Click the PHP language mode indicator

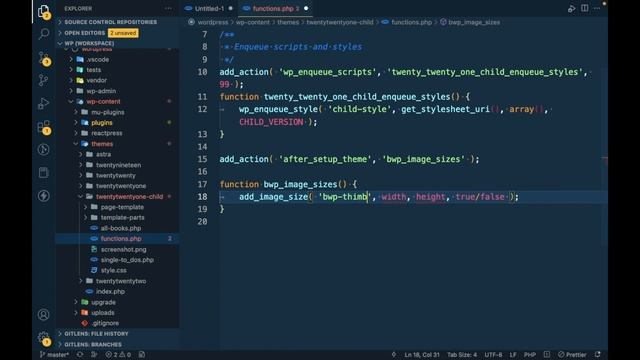click(530, 355)
